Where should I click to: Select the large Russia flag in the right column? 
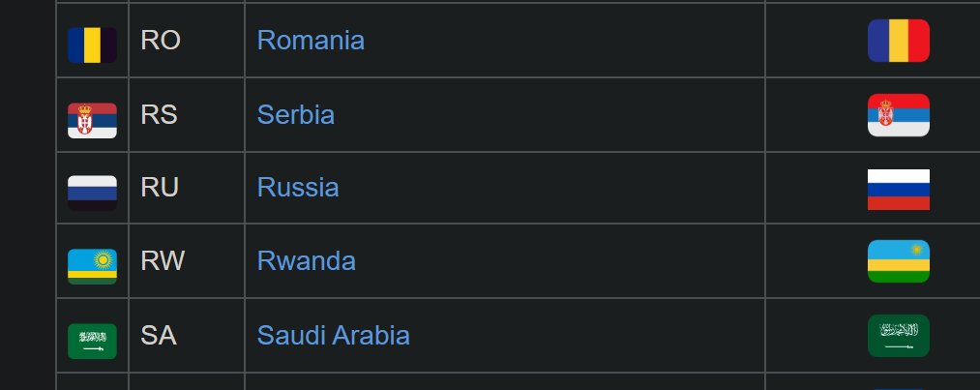click(x=898, y=189)
